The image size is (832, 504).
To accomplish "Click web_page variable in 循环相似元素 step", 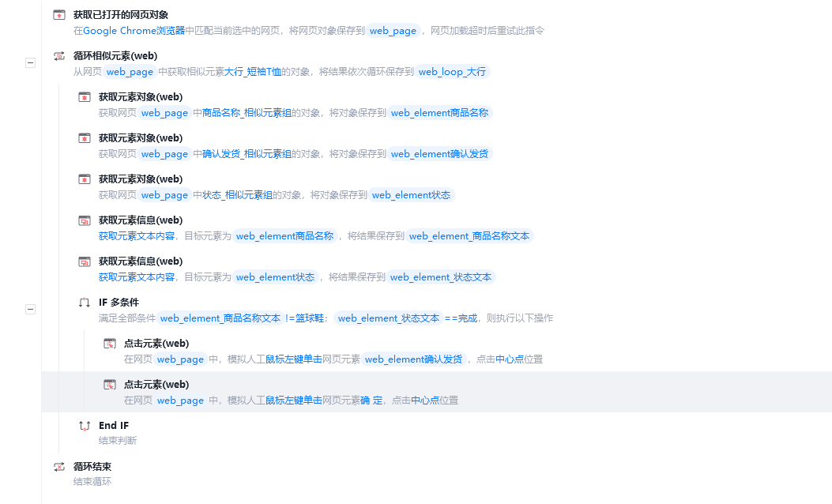I will coord(130,72).
